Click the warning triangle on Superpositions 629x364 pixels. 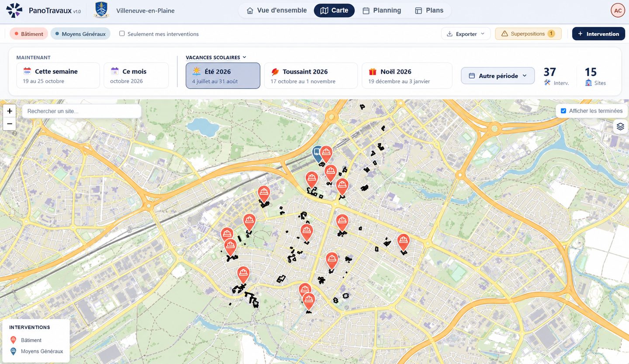505,34
